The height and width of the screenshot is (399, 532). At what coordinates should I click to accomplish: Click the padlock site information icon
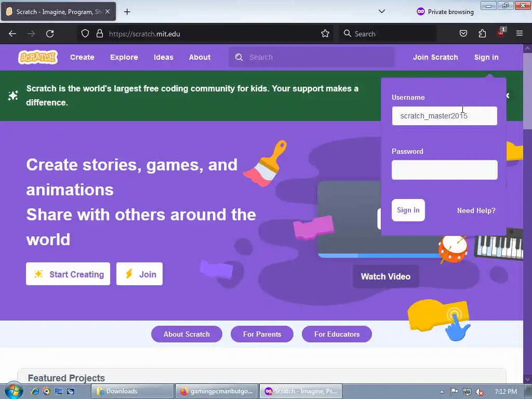(99, 34)
